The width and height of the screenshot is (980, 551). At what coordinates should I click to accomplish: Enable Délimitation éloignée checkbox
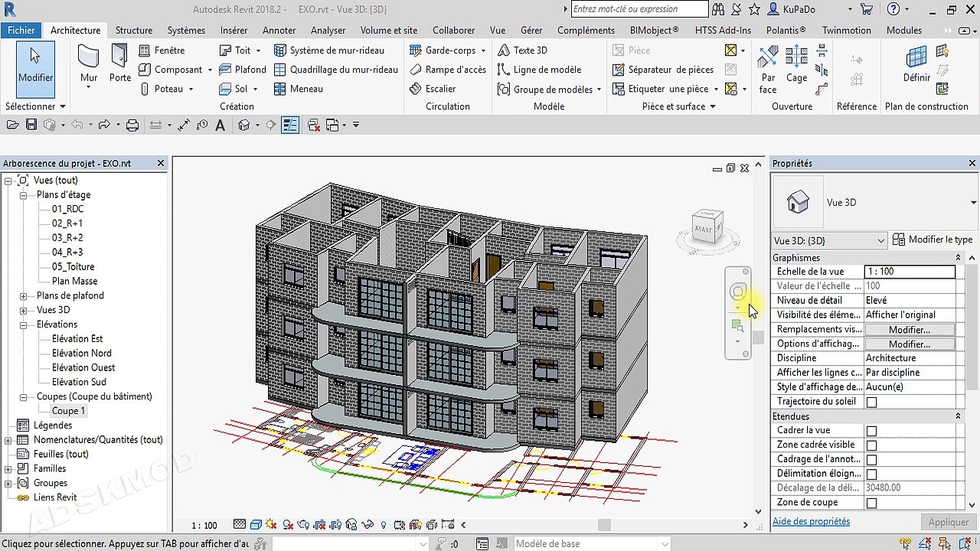coord(871,474)
